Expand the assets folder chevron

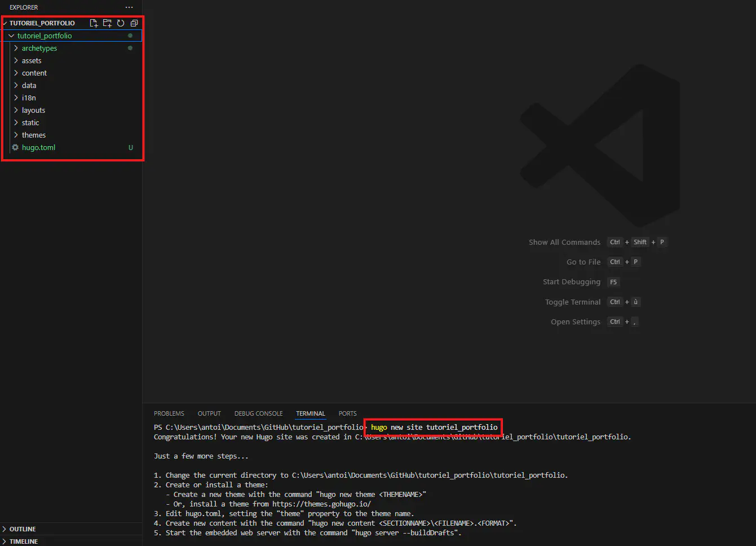click(16, 60)
